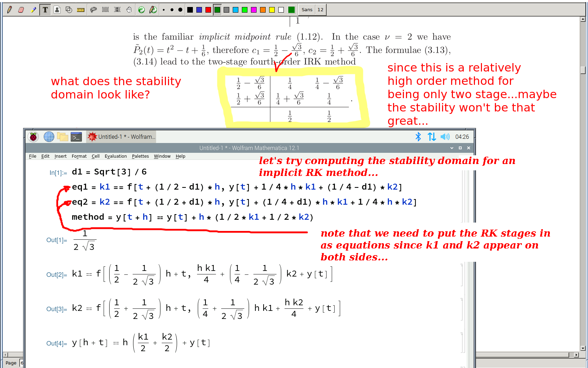This screenshot has height=368, width=588.
Task: Click the Bluetooth icon in system tray
Action: pyautogui.click(x=418, y=137)
